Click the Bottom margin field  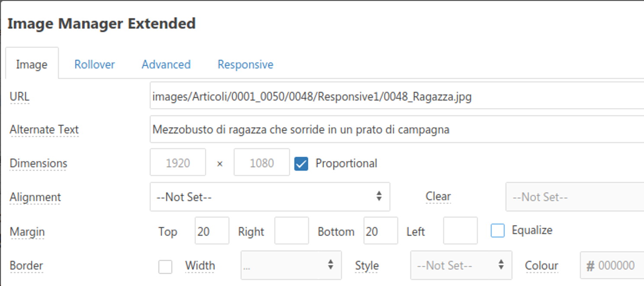[381, 231]
